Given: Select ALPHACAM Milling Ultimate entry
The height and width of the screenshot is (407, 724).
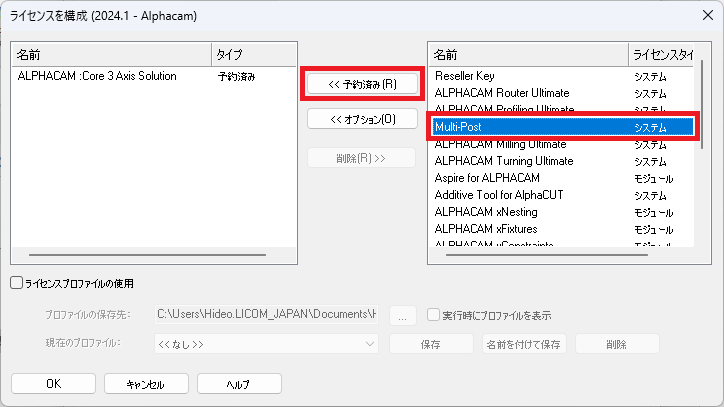Looking at the screenshot, I should pos(561,145).
